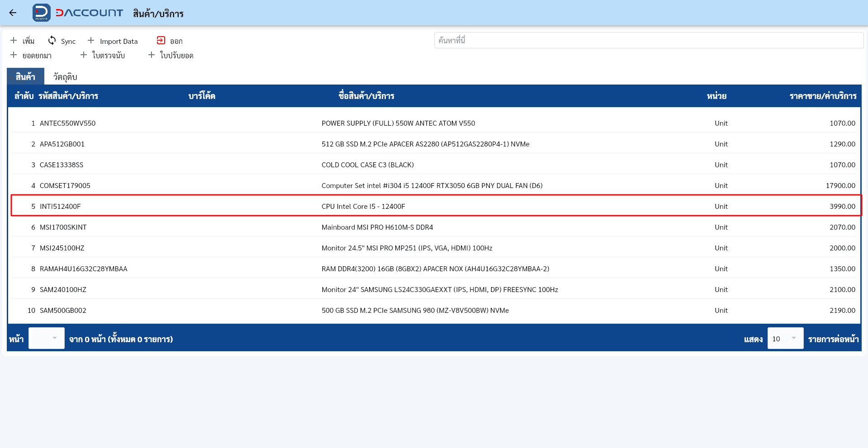The image size is (868, 448).
Task: Click the ใบตรวจนับ button label
Action: (109, 56)
